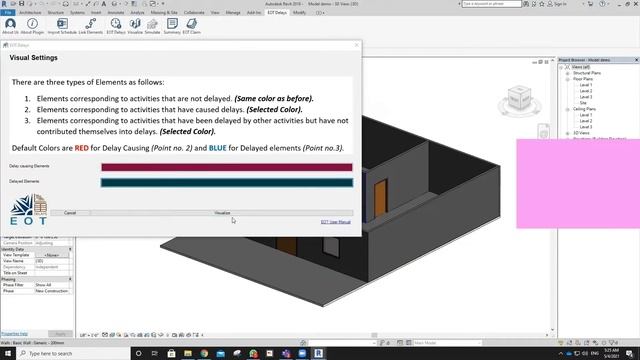Click the ViewCube in the 3D view
This screenshot has width=640, height=360.
point(519,99)
